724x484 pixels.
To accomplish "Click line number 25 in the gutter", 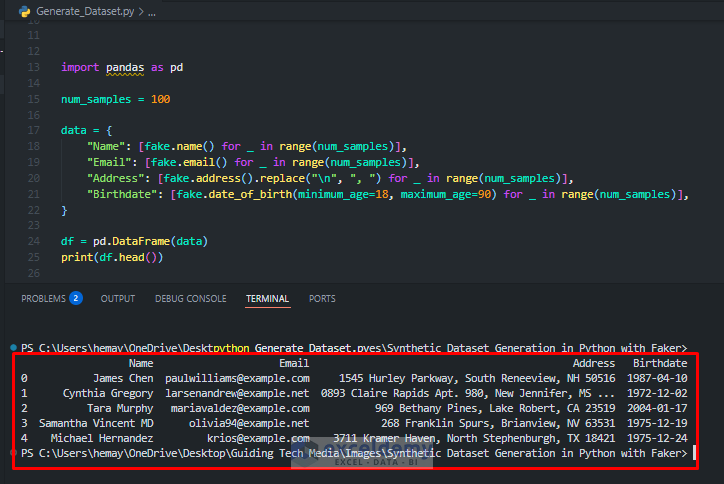I will pyautogui.click(x=34, y=257).
